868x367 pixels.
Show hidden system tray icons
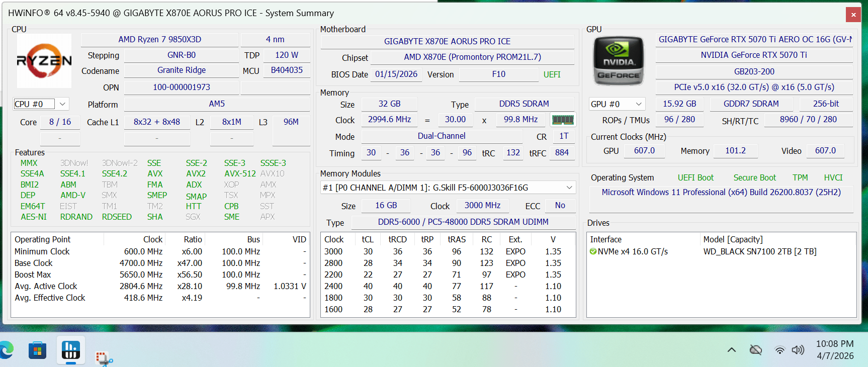pyautogui.click(x=732, y=350)
